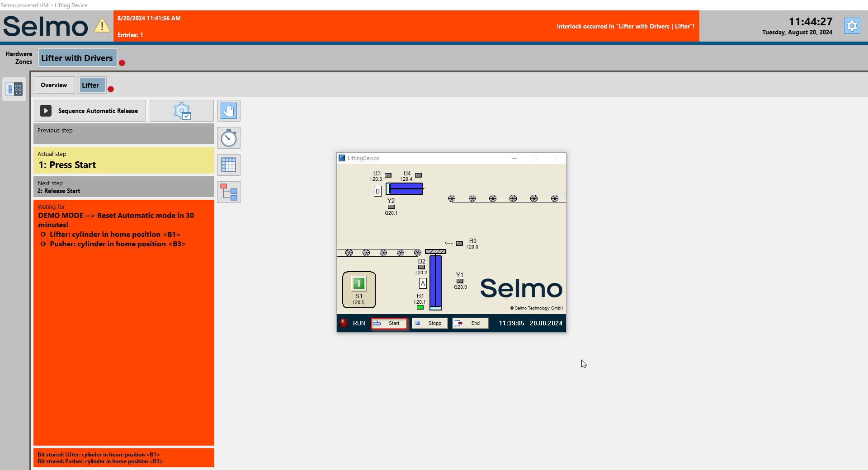Click the warning triangle alarm icon
The height and width of the screenshot is (470, 868).
pos(102,25)
